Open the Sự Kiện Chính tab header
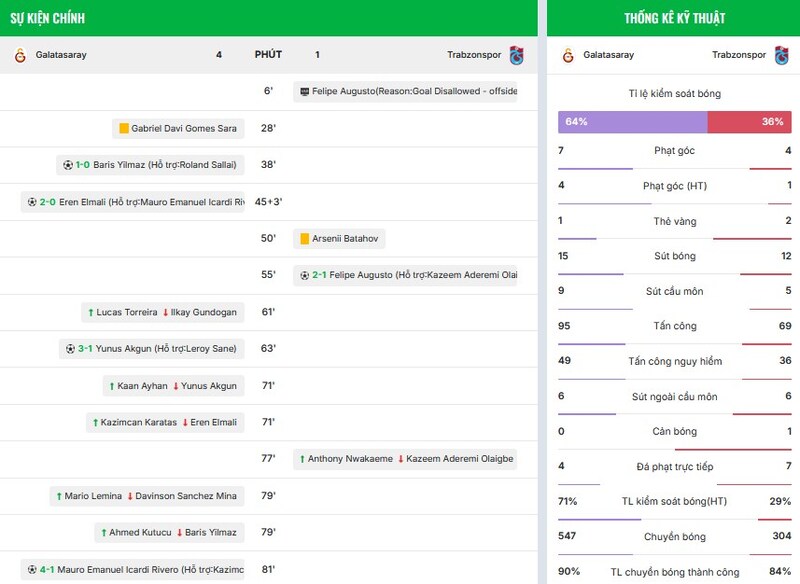Viewport: 800px width, 584px height. (x=48, y=18)
